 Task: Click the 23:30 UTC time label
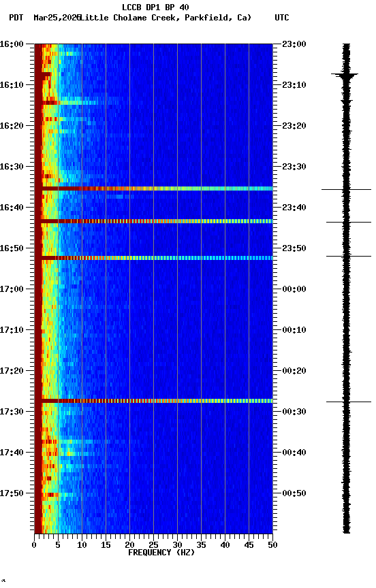tap(294, 167)
